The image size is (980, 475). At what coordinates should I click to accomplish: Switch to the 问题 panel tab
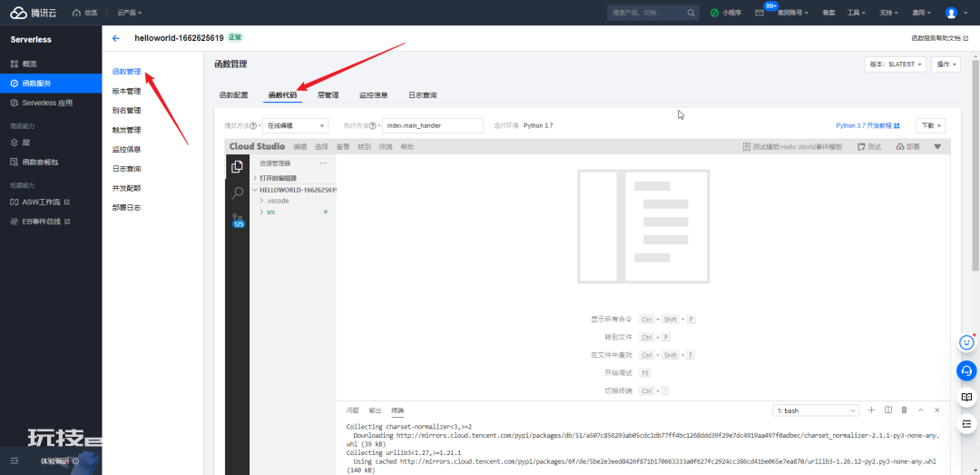[352, 411]
